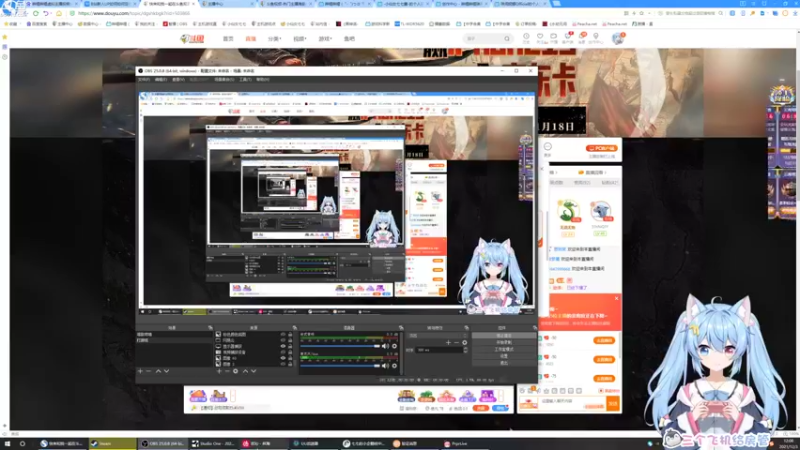This screenshot has width=800, height=450.
Task: Adjust second mixer channel volume slider
Action: coord(340,365)
